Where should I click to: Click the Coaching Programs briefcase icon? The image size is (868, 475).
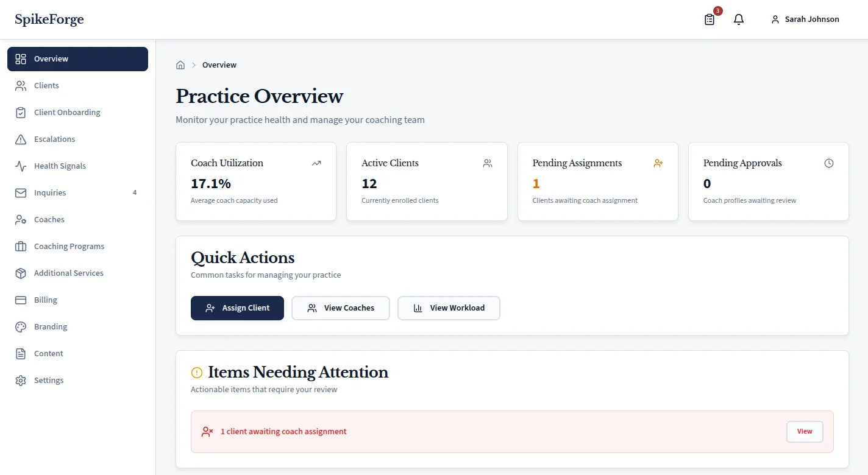(21, 247)
